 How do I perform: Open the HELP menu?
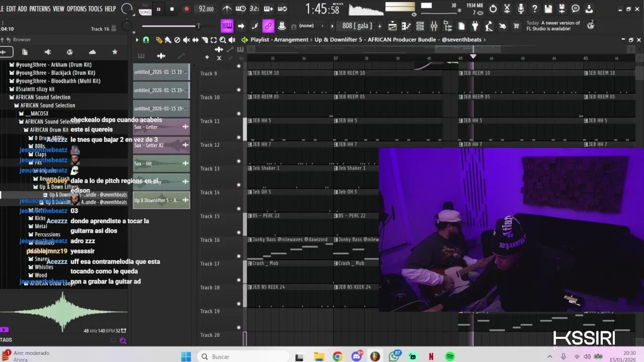[x=110, y=9]
